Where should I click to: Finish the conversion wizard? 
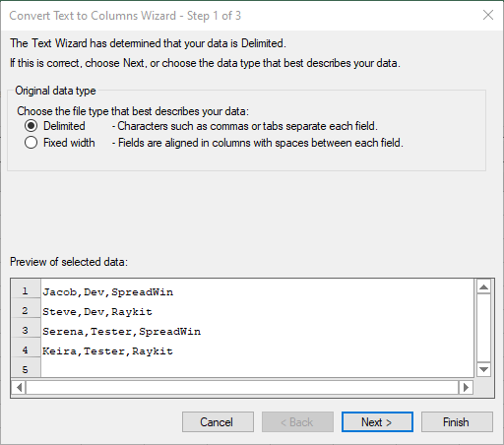(x=457, y=422)
